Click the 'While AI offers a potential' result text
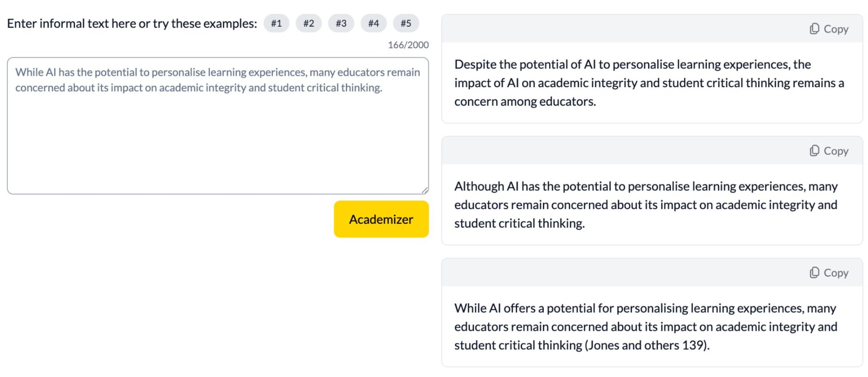 pos(646,326)
